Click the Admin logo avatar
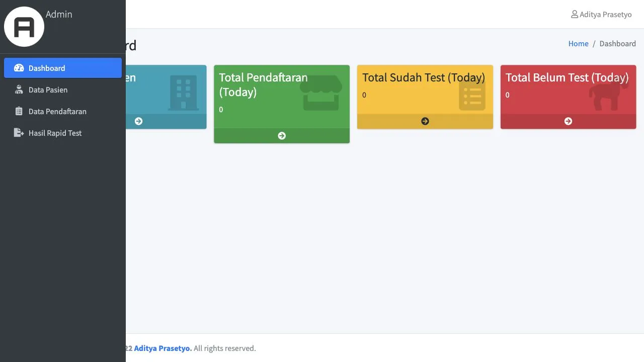Viewport: 644px width, 362px height. click(24, 27)
